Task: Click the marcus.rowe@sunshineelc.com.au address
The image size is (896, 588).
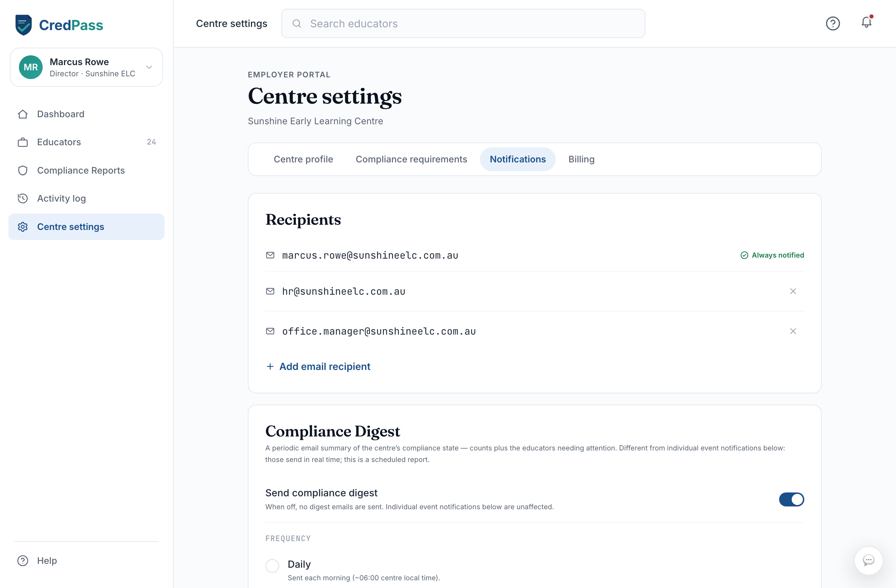Action: click(x=370, y=255)
